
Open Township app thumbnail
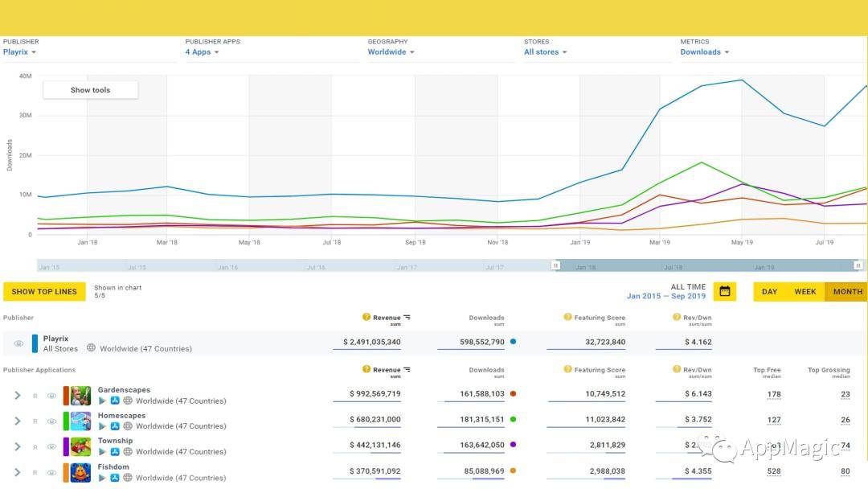[x=81, y=447]
